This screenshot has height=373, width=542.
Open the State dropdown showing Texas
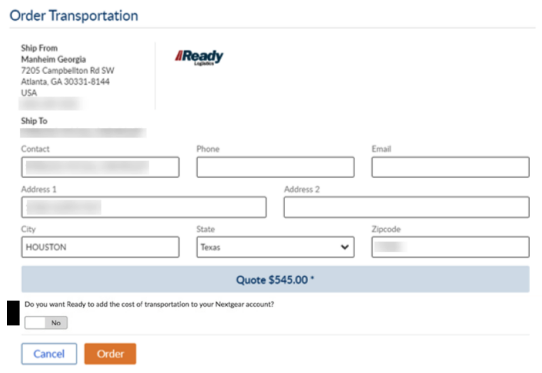(275, 247)
